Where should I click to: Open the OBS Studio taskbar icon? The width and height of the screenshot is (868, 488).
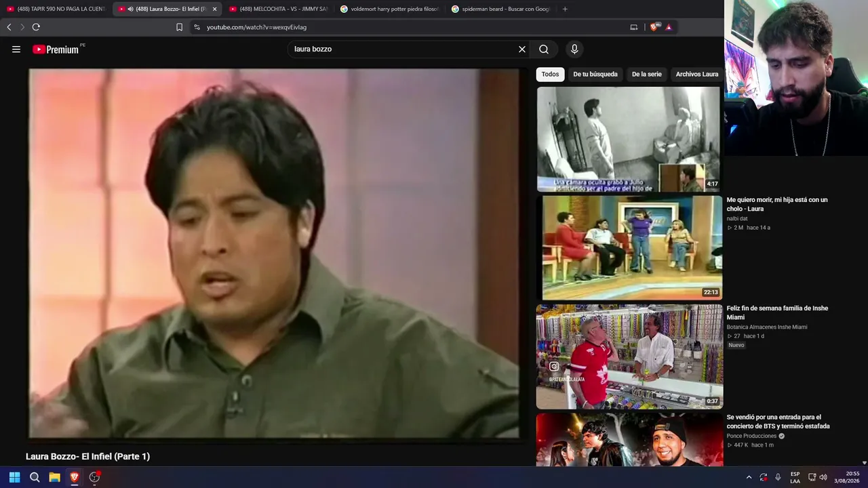coord(95,477)
